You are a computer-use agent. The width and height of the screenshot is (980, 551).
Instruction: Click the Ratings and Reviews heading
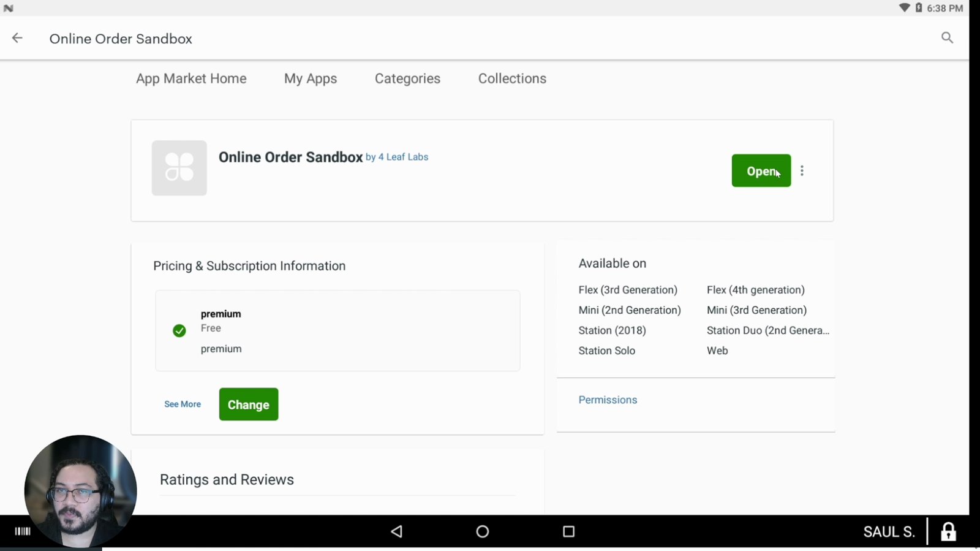coord(227,480)
